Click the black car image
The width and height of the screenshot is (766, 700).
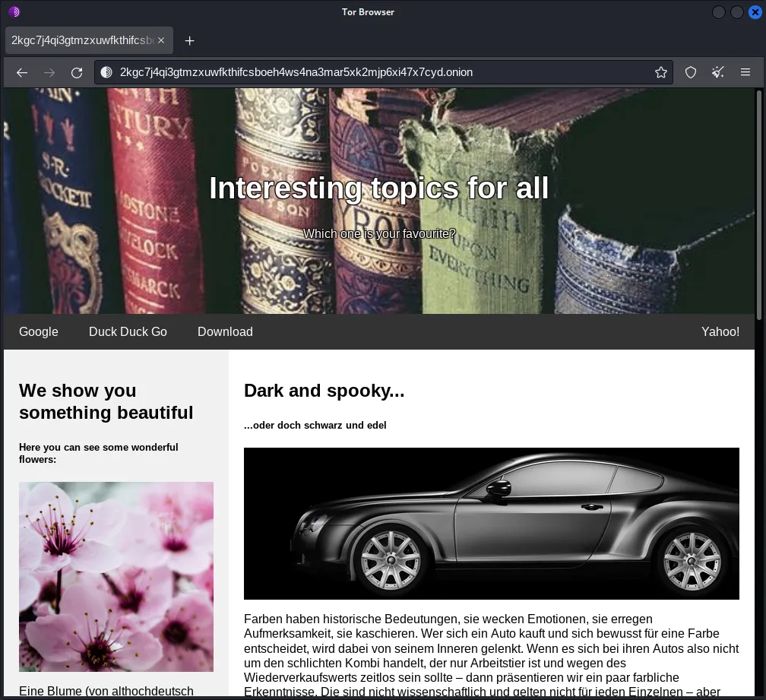[x=491, y=523]
